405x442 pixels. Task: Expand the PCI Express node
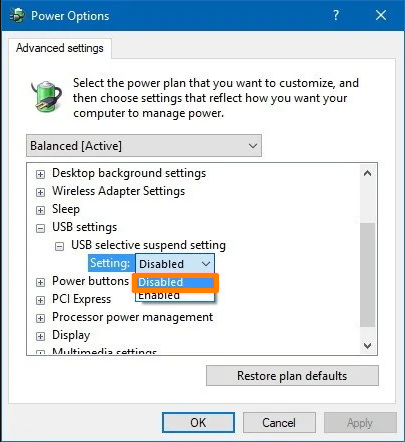40,300
